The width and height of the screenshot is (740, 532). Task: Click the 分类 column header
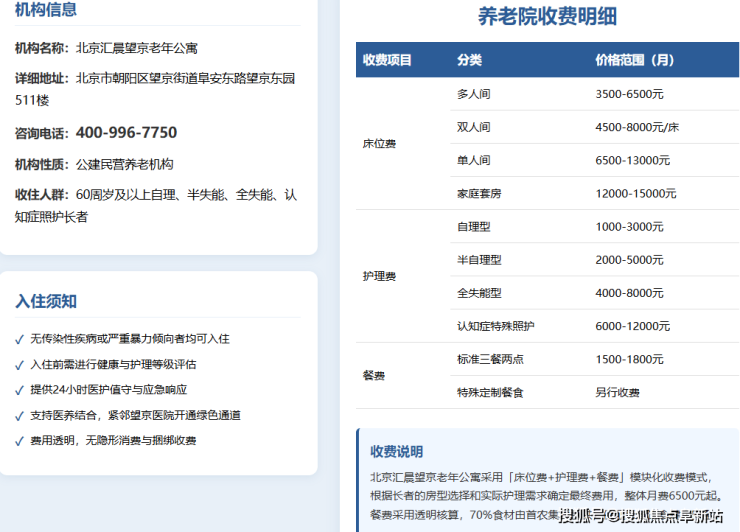[469, 60]
